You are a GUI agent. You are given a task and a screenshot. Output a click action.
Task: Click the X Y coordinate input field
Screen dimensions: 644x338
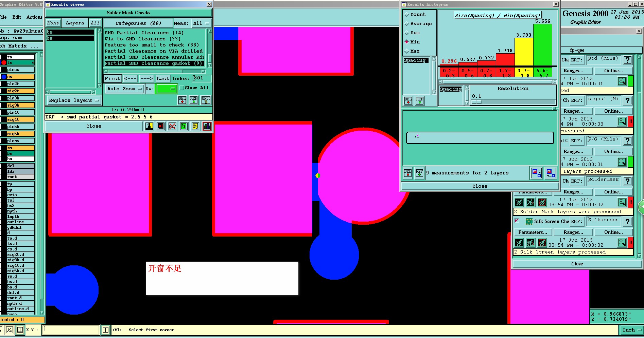point(71,330)
